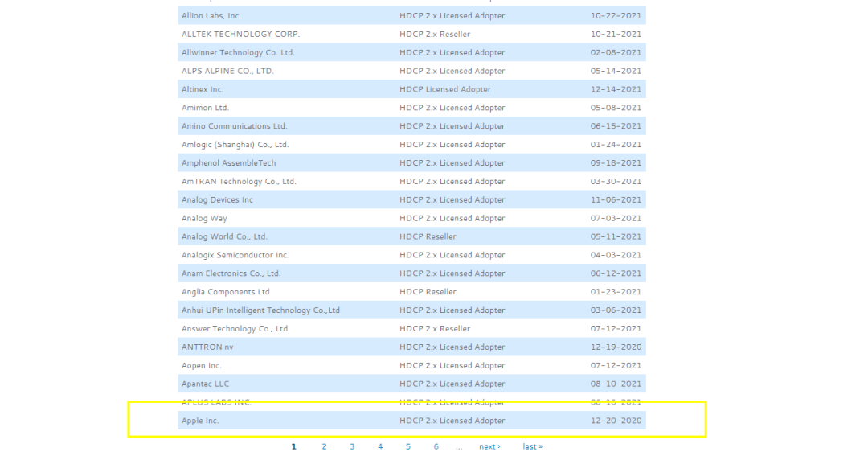Select the Apple Inc. company name

pyautogui.click(x=200, y=421)
